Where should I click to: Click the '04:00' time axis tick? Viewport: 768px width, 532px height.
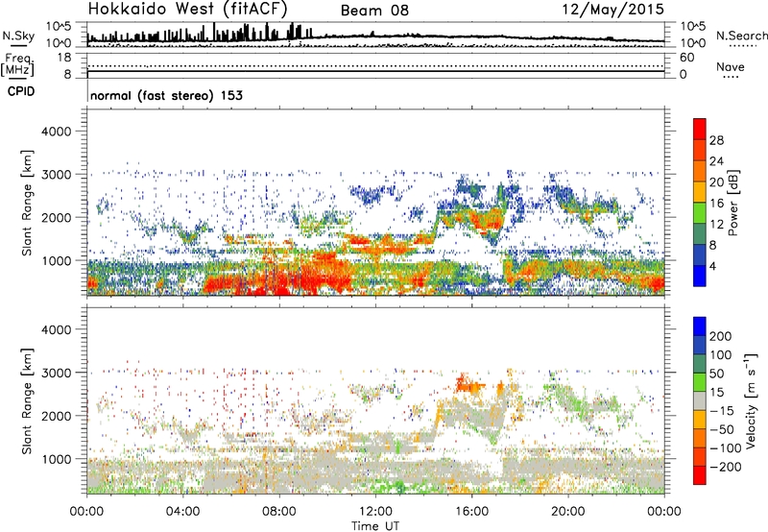point(183,512)
